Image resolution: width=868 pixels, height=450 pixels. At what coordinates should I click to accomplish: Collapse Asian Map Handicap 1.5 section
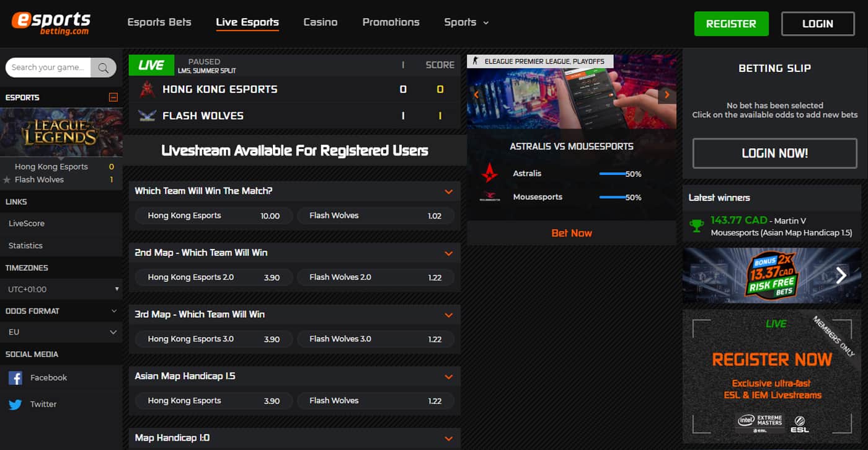point(449,377)
